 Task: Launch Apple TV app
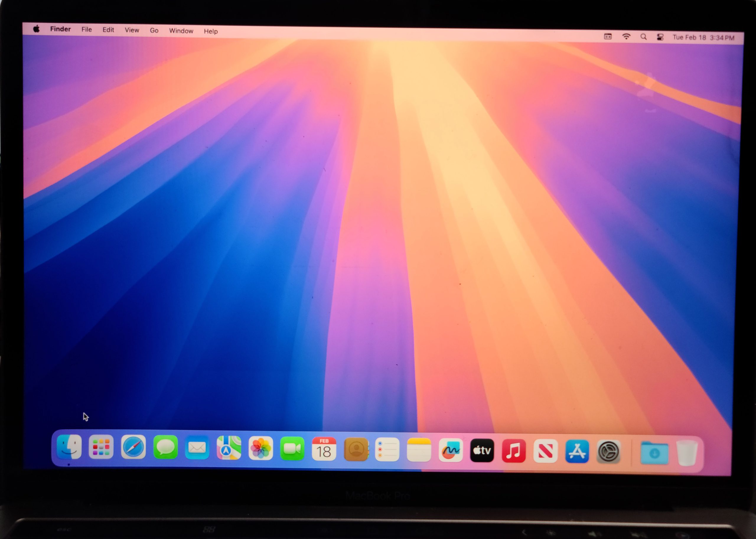tap(482, 450)
